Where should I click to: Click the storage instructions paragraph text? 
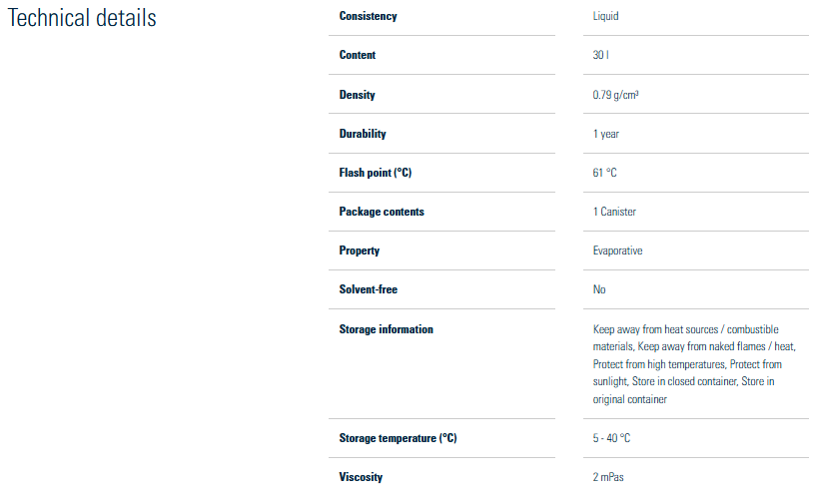click(x=693, y=364)
